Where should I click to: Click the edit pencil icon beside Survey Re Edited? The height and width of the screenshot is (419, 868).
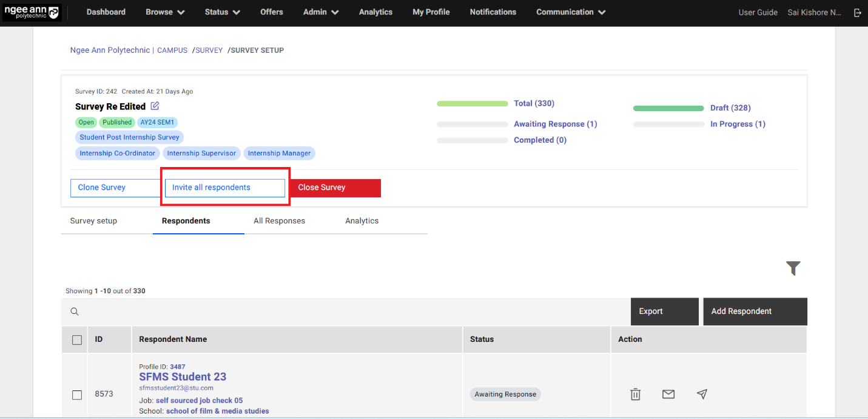(x=155, y=106)
